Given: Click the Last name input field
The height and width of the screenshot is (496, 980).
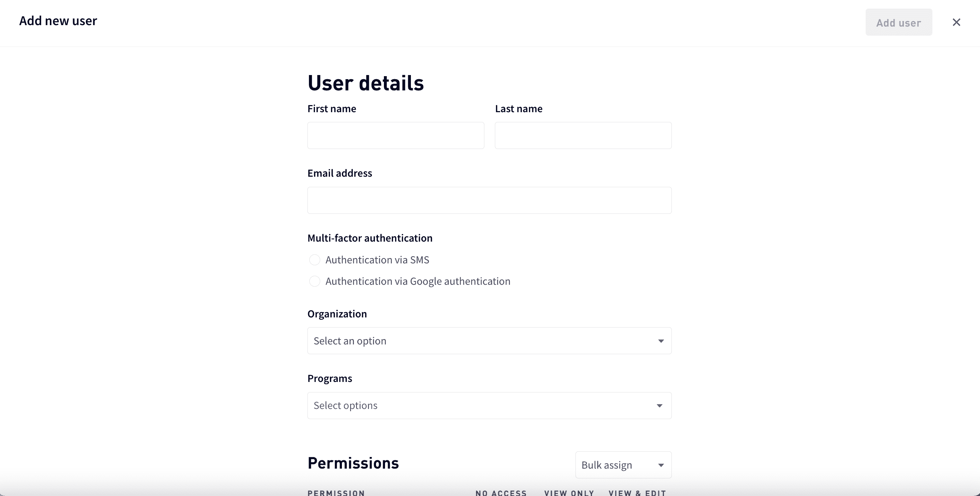Looking at the screenshot, I should click(583, 135).
